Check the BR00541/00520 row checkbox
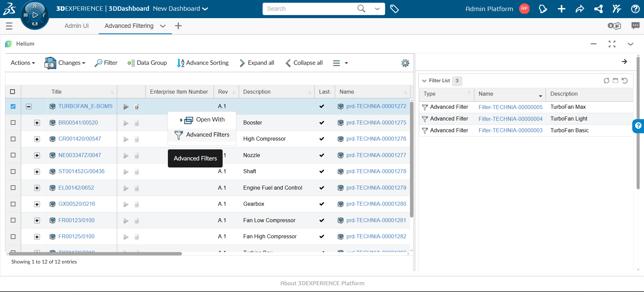This screenshot has width=644, height=292. point(13,123)
